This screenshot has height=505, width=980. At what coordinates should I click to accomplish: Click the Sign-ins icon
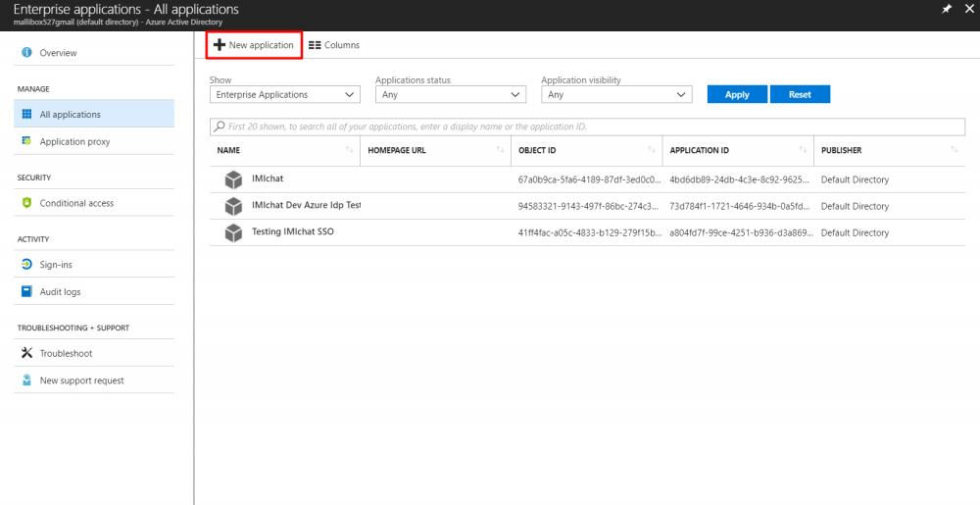tap(26, 265)
